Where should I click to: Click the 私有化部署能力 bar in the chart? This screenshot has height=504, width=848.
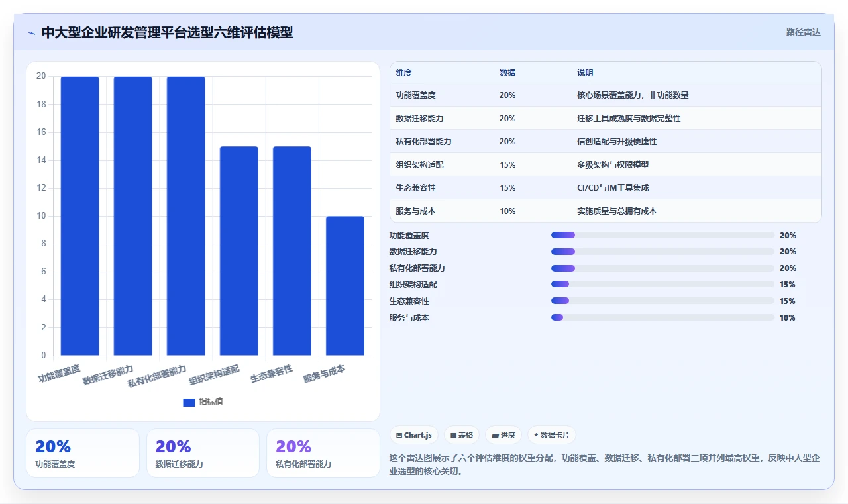click(x=186, y=216)
